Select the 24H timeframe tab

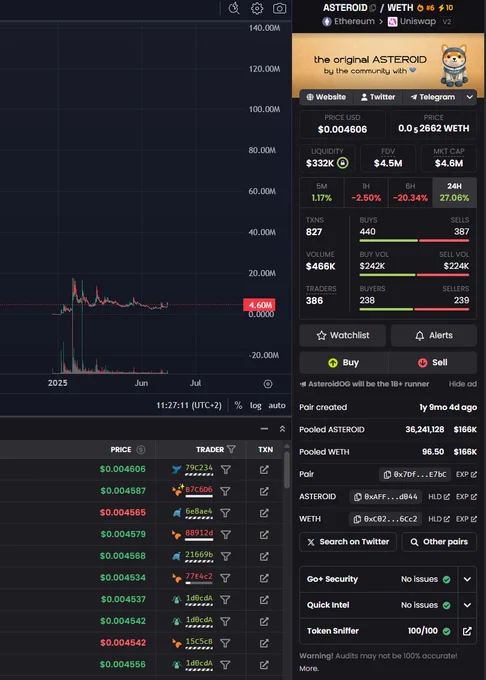tap(454, 192)
